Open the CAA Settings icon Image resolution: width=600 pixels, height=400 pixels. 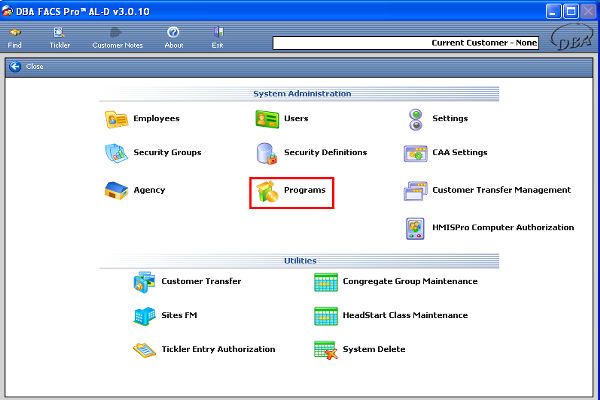[x=416, y=153]
